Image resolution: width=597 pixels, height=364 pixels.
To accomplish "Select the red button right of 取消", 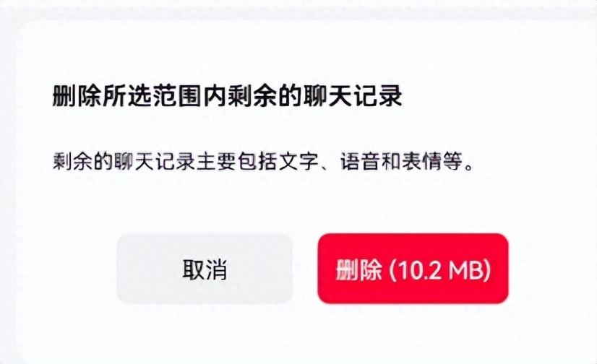I will pyautogui.click(x=413, y=269).
